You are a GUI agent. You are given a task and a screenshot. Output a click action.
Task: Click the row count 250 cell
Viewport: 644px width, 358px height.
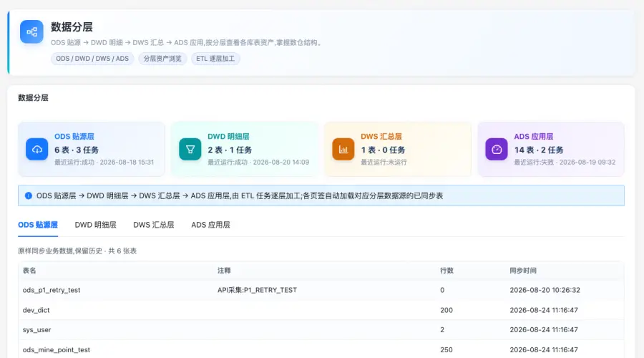pyautogui.click(x=447, y=350)
